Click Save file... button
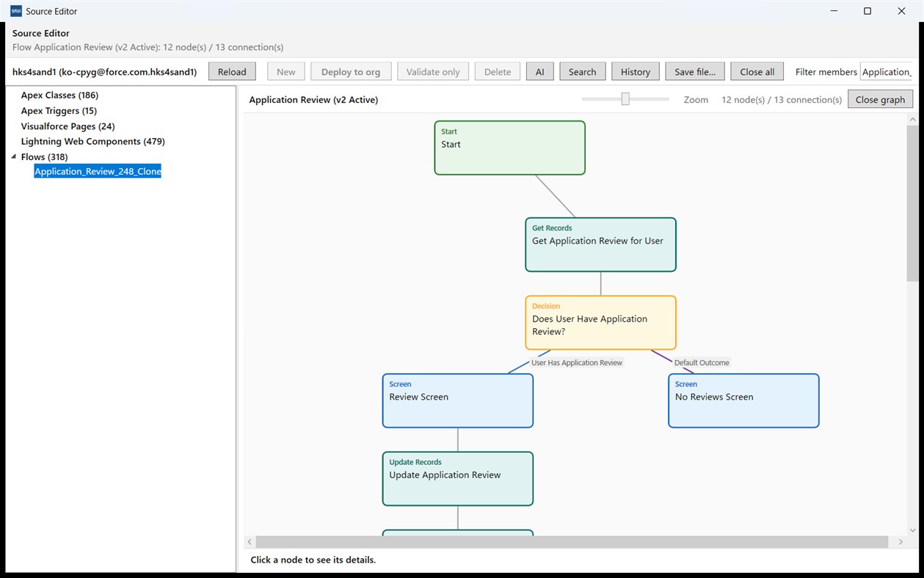Image resolution: width=924 pixels, height=578 pixels. click(x=695, y=71)
